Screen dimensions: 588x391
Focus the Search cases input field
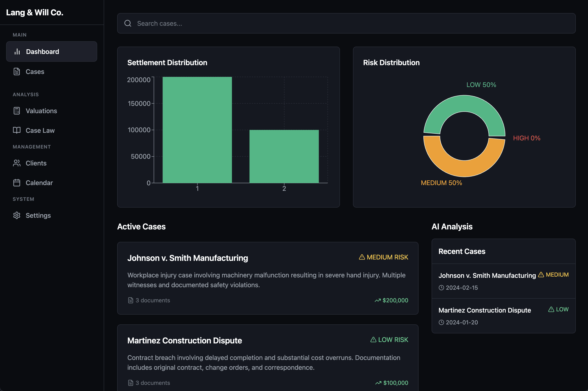pos(346,23)
